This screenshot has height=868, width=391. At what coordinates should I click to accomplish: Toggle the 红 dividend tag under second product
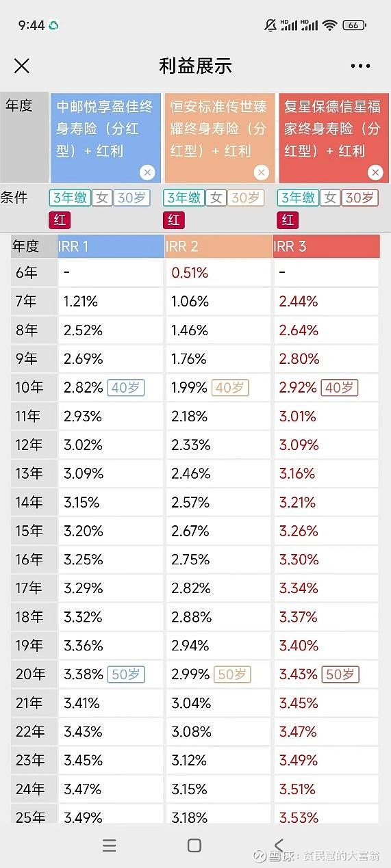click(173, 220)
